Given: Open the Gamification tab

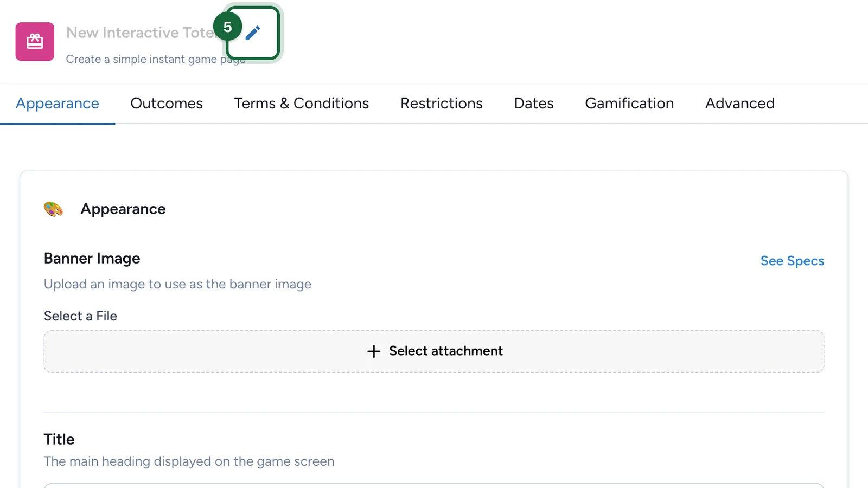Looking at the screenshot, I should 629,104.
